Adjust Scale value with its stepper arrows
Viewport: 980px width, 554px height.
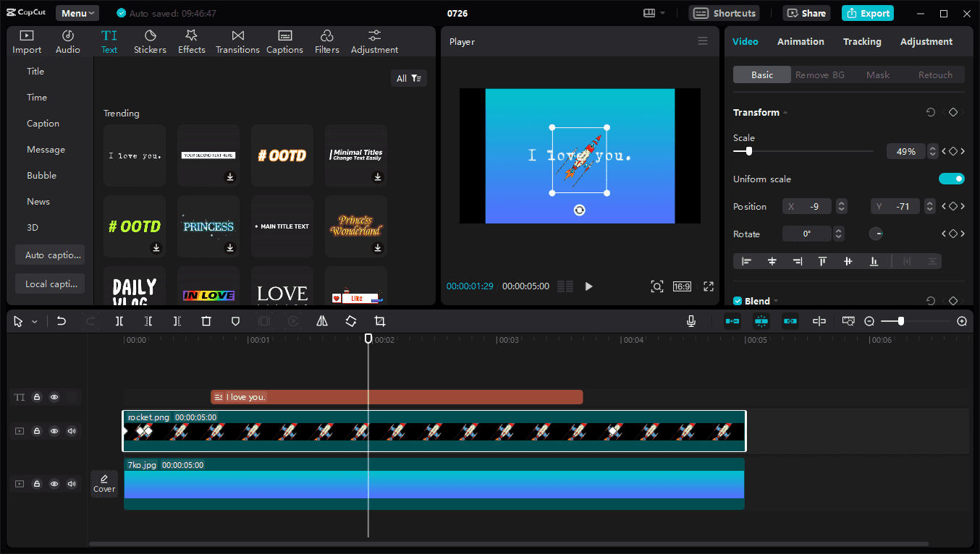pyautogui.click(x=933, y=151)
